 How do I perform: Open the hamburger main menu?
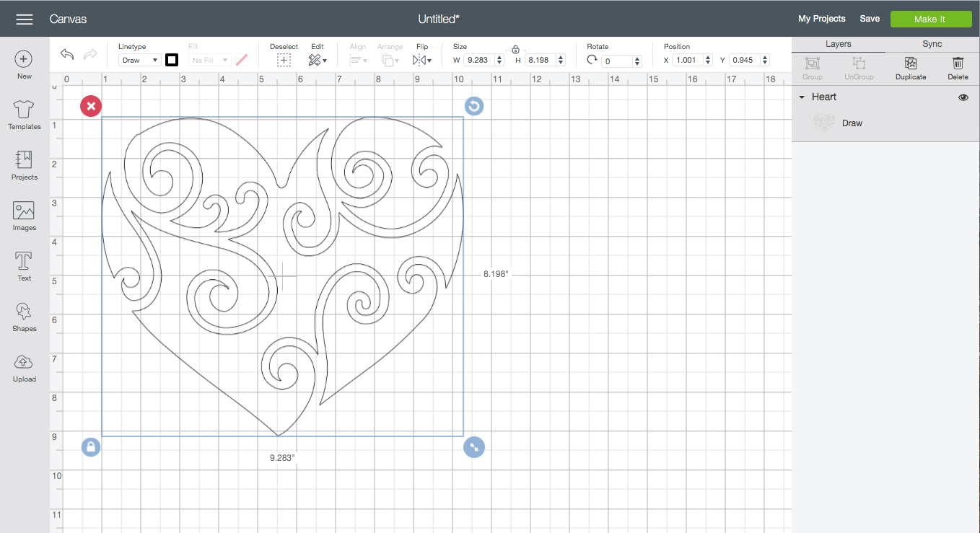pos(25,19)
